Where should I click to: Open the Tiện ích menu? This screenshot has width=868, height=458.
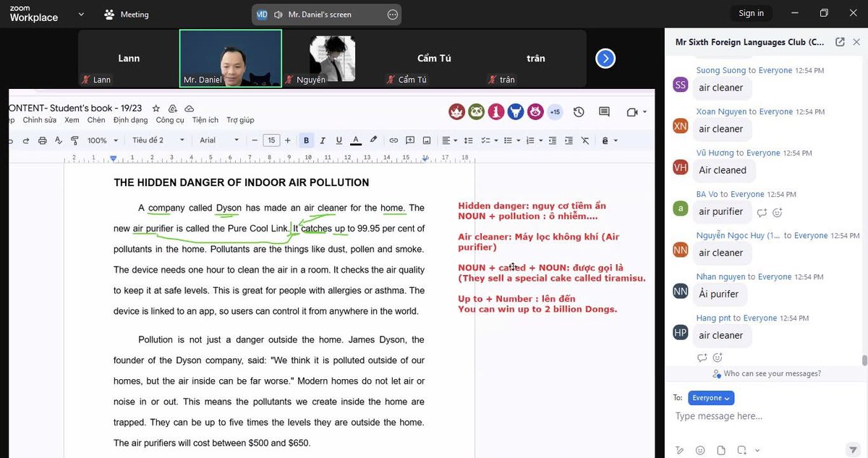[x=205, y=120]
